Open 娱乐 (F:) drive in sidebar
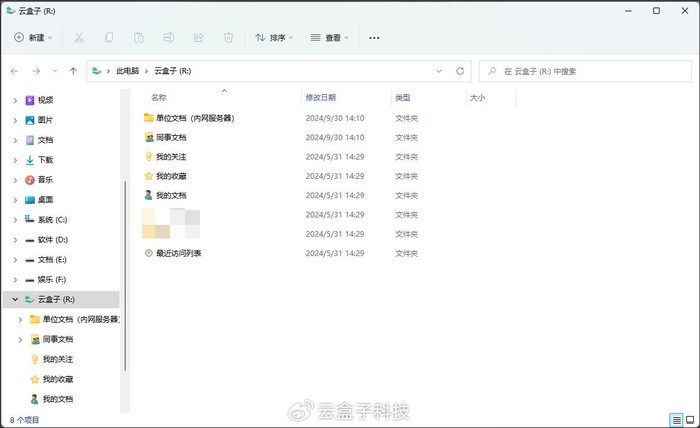 pos(52,279)
